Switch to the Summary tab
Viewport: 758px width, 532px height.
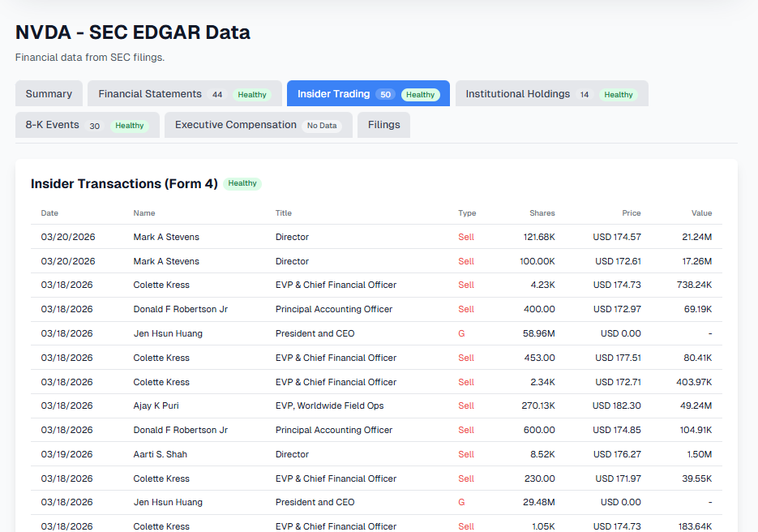coord(49,93)
